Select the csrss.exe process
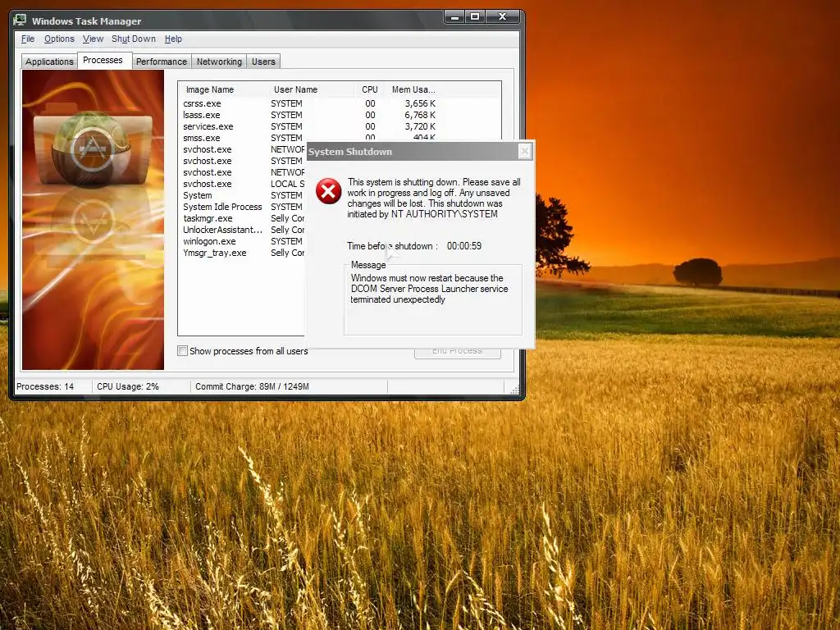 pyautogui.click(x=202, y=103)
